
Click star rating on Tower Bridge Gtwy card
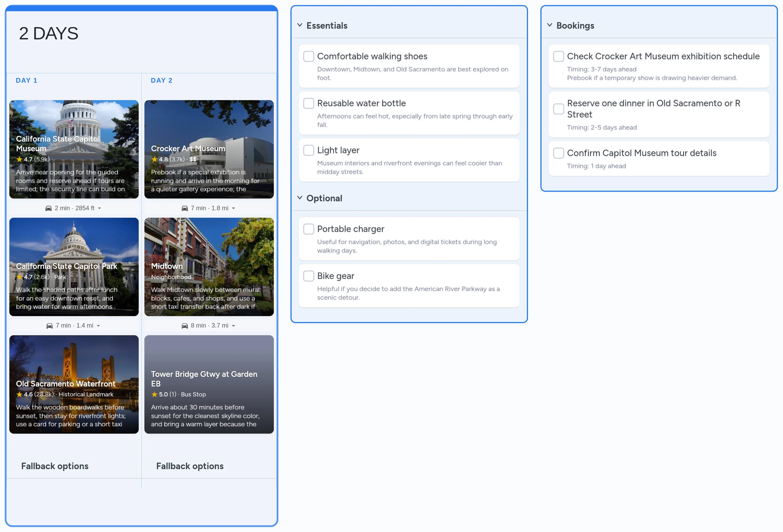(155, 394)
